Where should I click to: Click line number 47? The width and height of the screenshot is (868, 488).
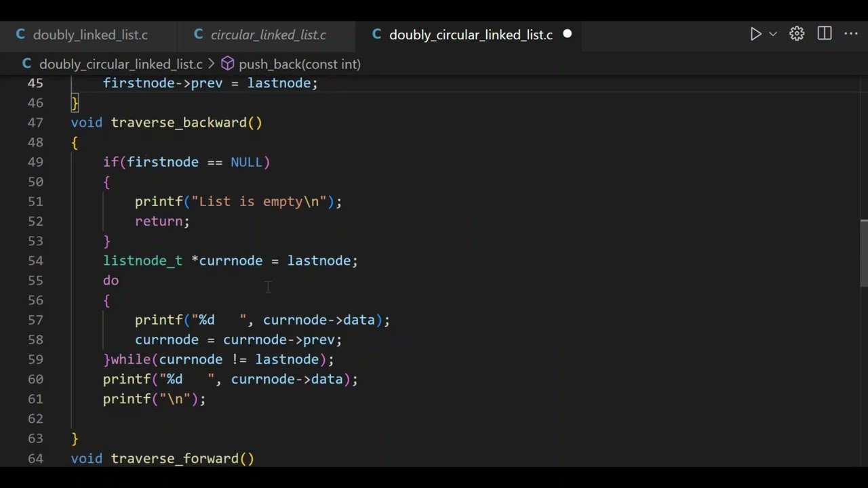(35, 122)
